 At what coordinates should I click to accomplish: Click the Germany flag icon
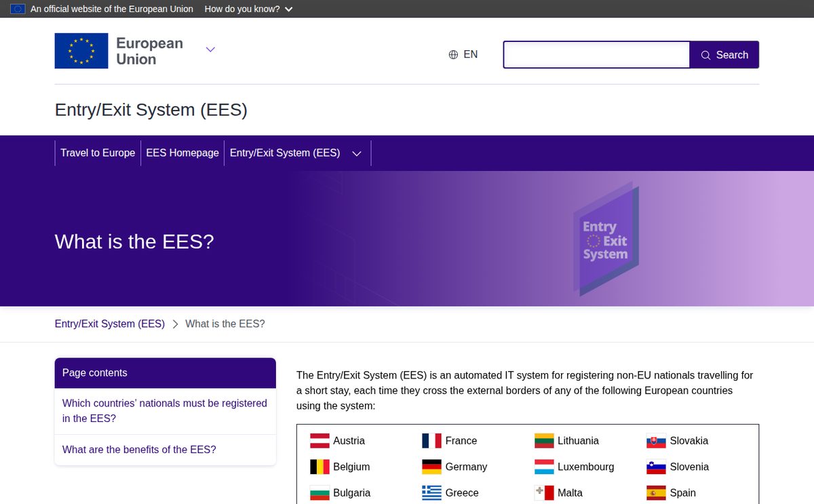[431, 467]
